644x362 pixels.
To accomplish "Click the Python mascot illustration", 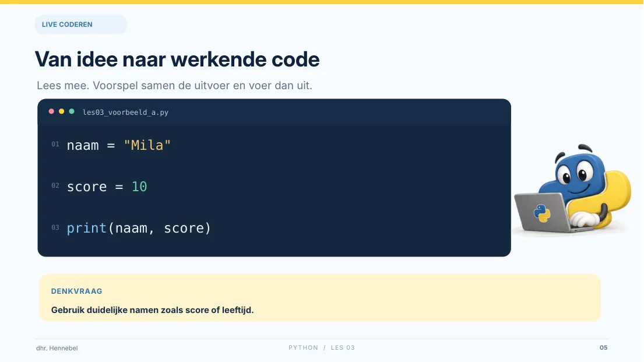I will coord(572,189).
